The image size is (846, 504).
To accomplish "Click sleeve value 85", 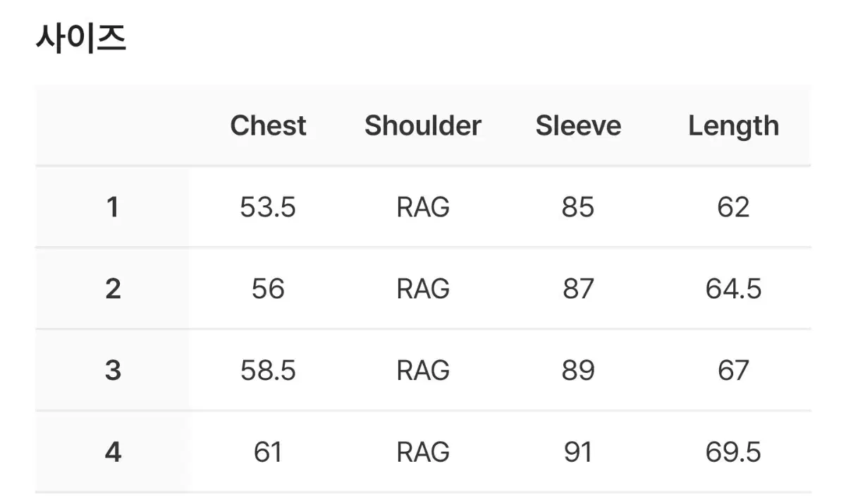I will [x=578, y=207].
